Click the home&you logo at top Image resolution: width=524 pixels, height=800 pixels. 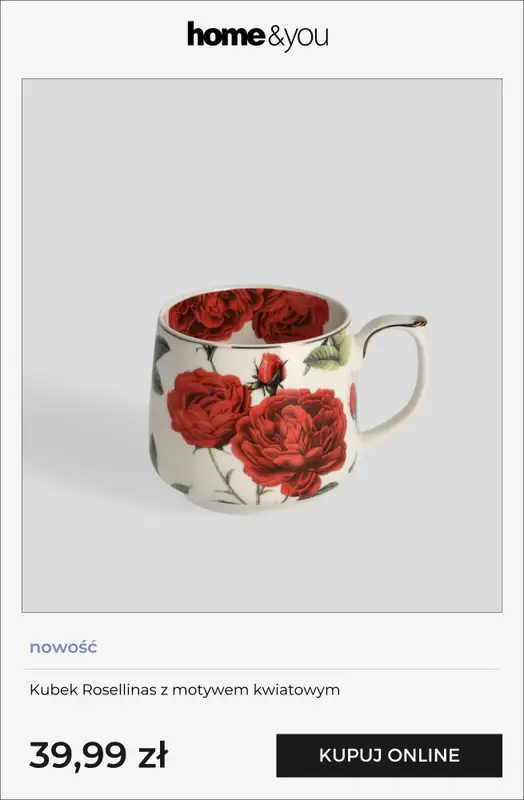(x=258, y=36)
